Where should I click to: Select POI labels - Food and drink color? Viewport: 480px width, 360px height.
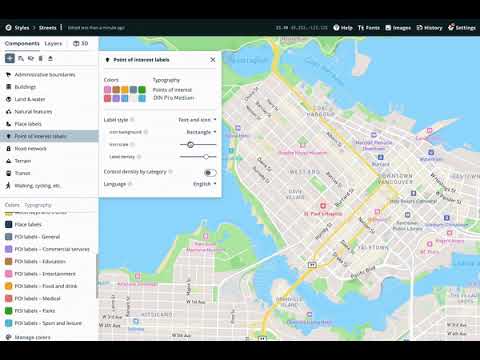tap(49, 286)
